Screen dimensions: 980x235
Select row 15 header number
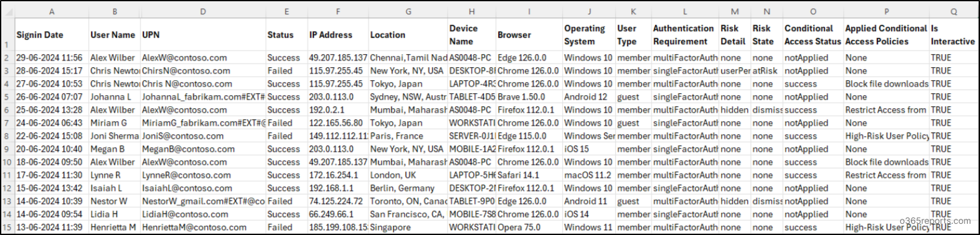(7, 228)
